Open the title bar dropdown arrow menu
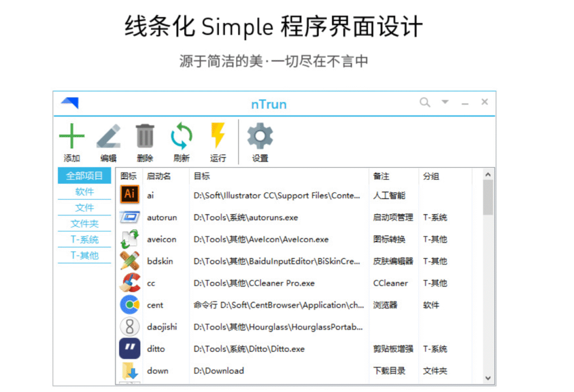The width and height of the screenshot is (574, 392). tap(445, 102)
